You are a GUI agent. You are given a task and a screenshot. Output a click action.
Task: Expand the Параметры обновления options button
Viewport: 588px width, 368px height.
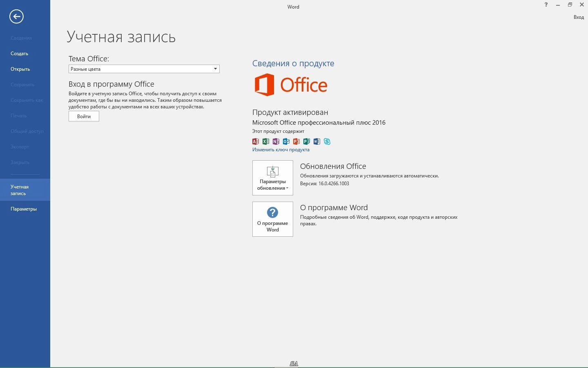pos(273,178)
